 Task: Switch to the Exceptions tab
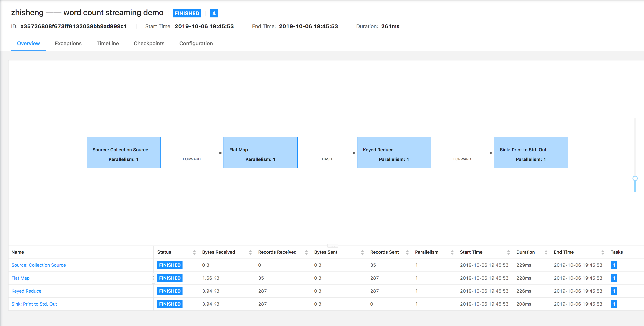[68, 44]
